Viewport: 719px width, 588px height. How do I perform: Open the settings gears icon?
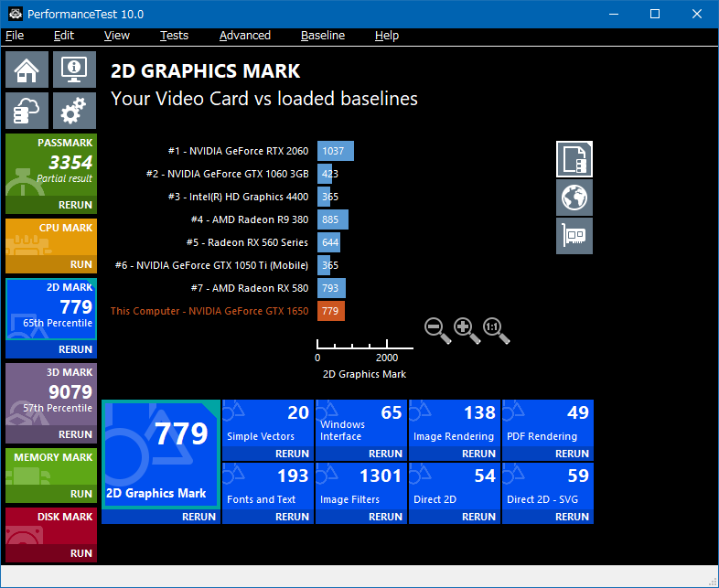tap(74, 111)
